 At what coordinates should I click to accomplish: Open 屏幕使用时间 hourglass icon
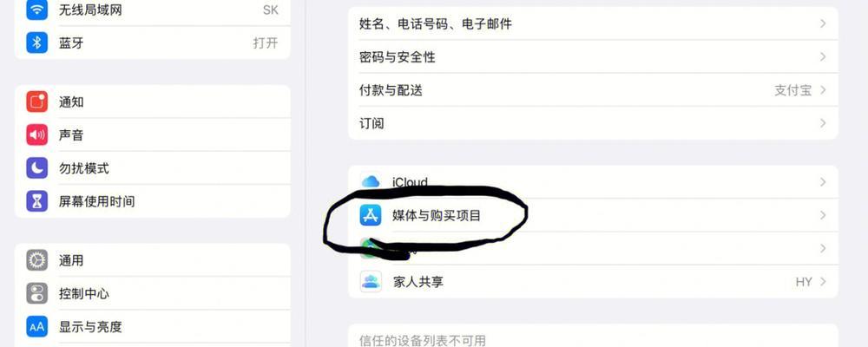point(37,201)
